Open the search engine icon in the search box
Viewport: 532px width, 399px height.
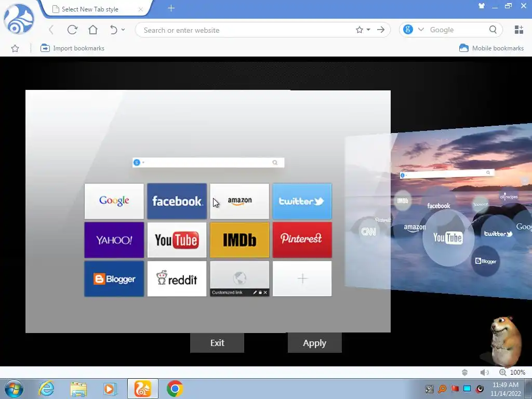click(408, 30)
